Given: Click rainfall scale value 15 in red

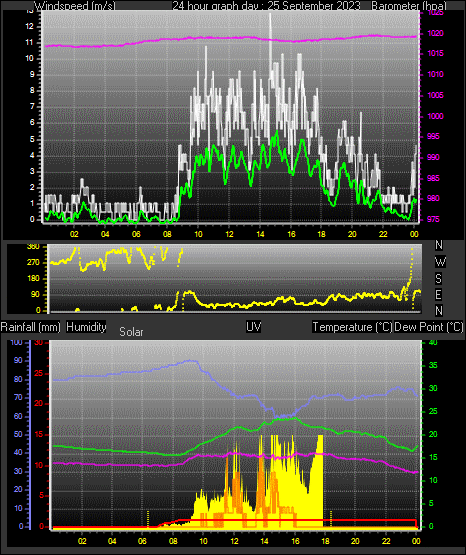Looking at the screenshot, I should click(39, 434).
